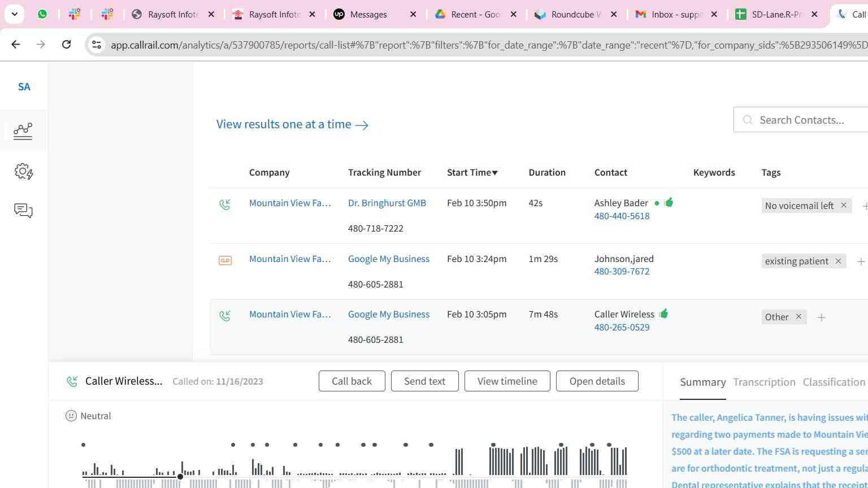Click in the Search Contacts field
This screenshot has height=488, width=868.
click(x=801, y=120)
